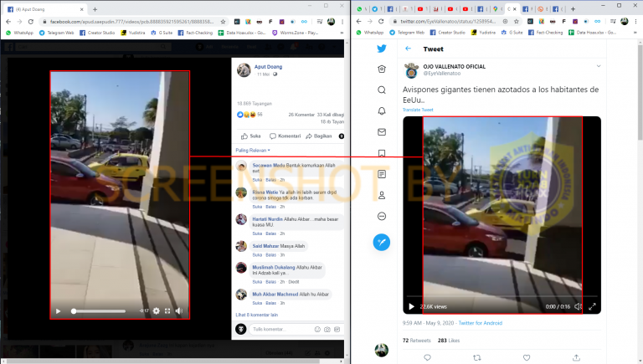Open Paling Relevan comment sort dropdown
Image resolution: width=643 pixels, height=364 pixels.
point(253,151)
